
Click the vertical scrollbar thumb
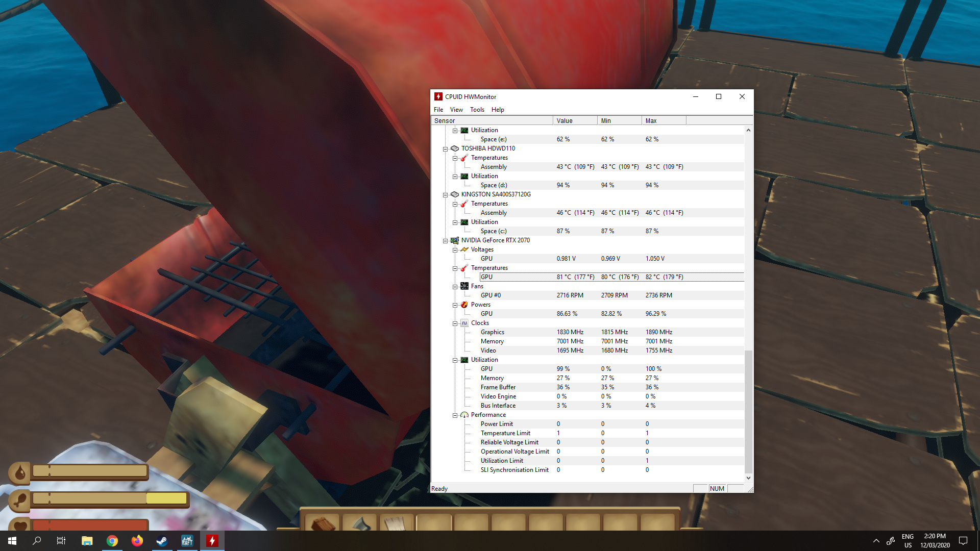coord(748,412)
